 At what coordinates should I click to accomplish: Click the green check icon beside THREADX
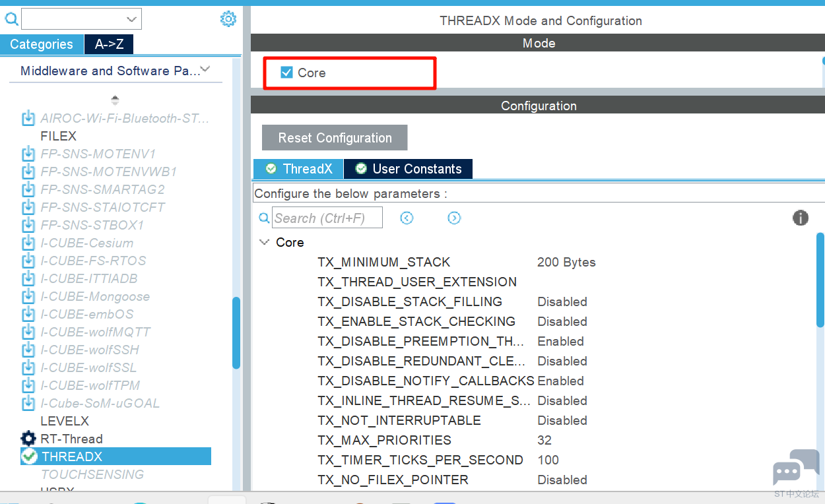tap(29, 457)
